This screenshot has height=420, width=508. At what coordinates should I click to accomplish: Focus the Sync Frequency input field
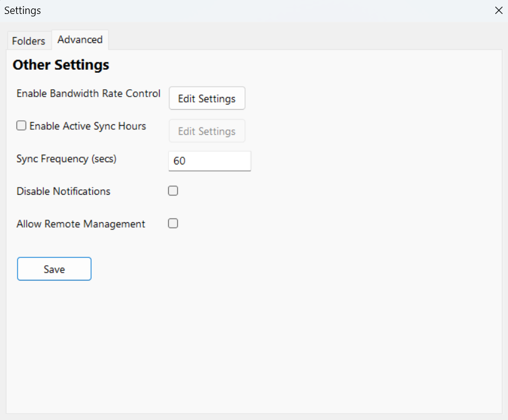click(x=209, y=161)
